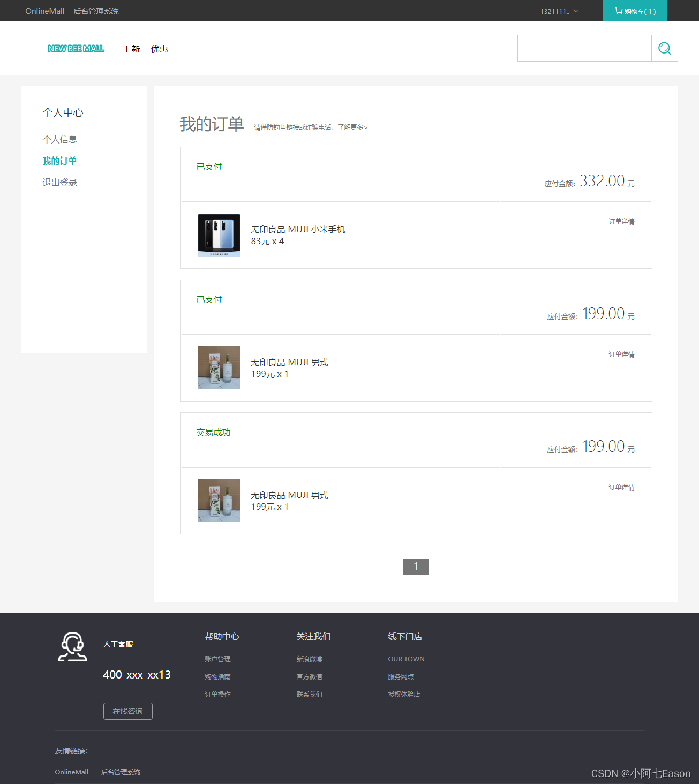Image resolution: width=699 pixels, height=784 pixels.
Task: Choose 退出登录 in the sidebar
Action: tap(60, 183)
